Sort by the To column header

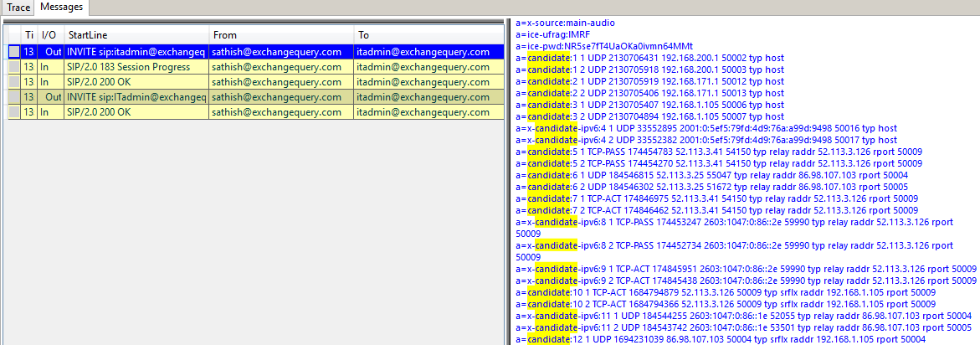click(x=428, y=35)
